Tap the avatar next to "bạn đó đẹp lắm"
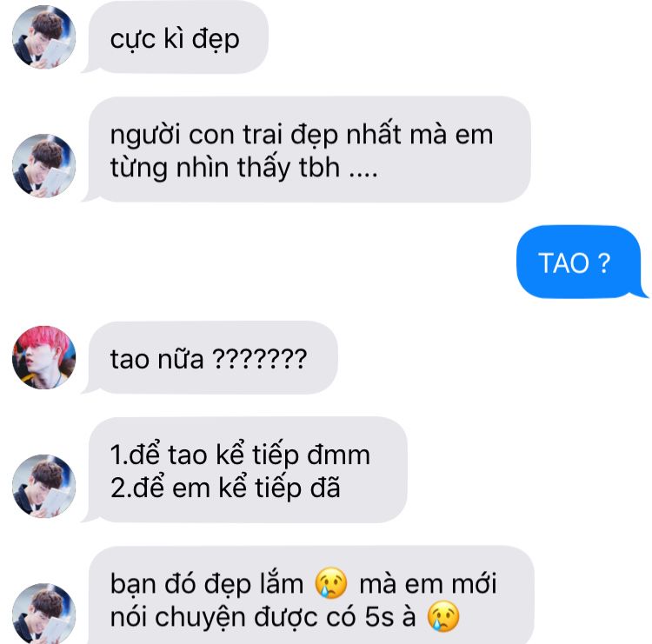The height and width of the screenshot is (644, 652). coord(44,614)
